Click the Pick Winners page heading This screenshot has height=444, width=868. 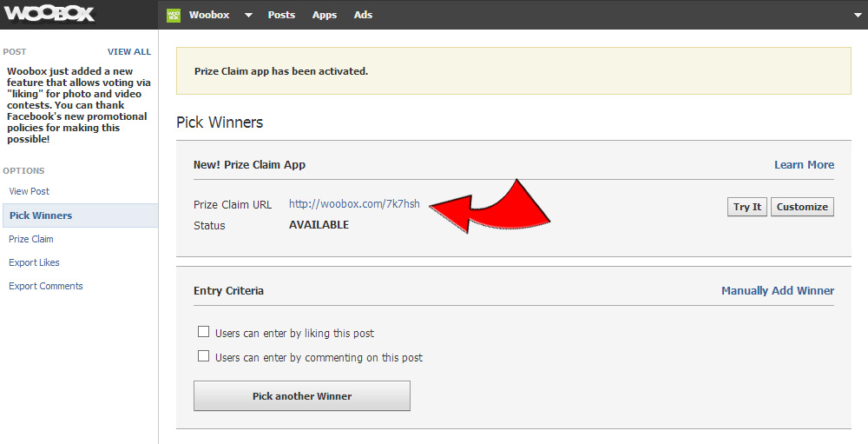tap(220, 122)
